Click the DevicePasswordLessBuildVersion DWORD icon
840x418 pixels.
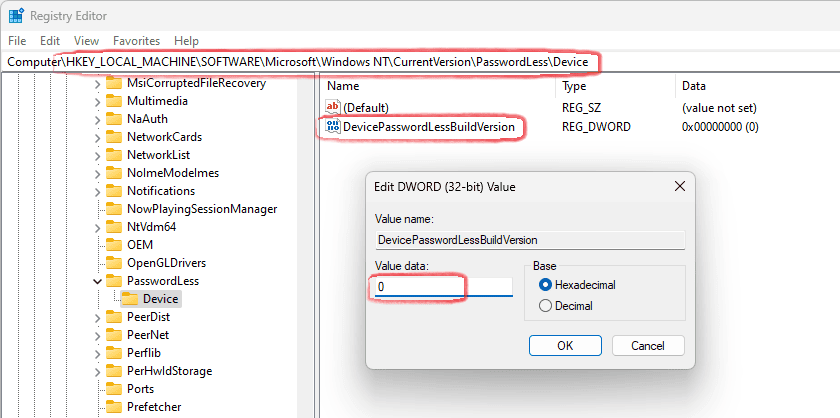tap(333, 127)
